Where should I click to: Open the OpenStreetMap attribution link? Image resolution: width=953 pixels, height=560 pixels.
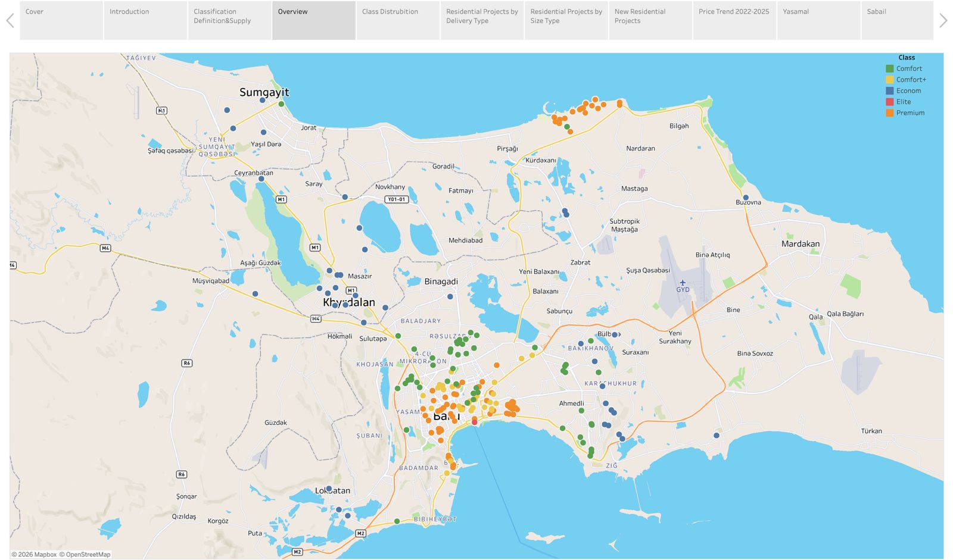85,555
